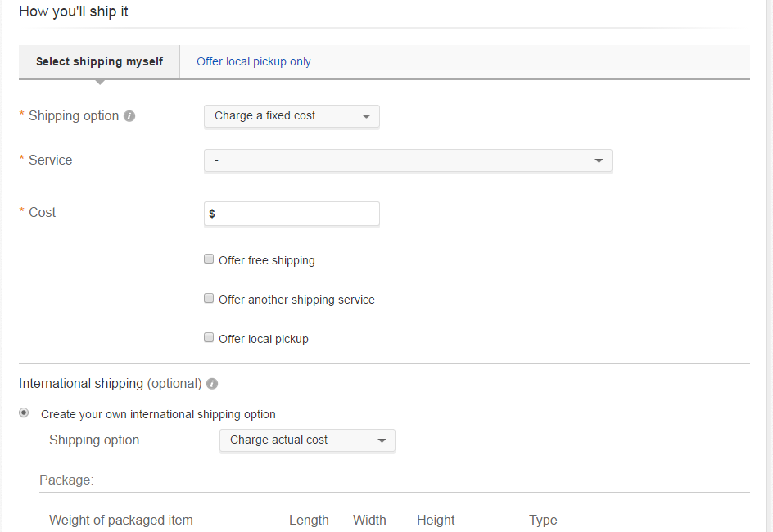The image size is (773, 532).
Task: Click the Create your own international option label
Action: 158,414
